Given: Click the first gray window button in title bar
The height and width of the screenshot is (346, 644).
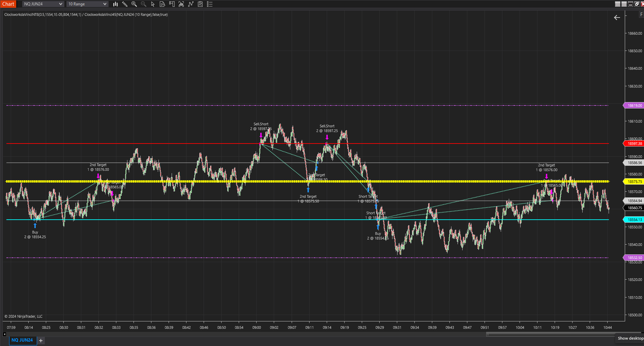Looking at the screenshot, I should coord(618,4).
